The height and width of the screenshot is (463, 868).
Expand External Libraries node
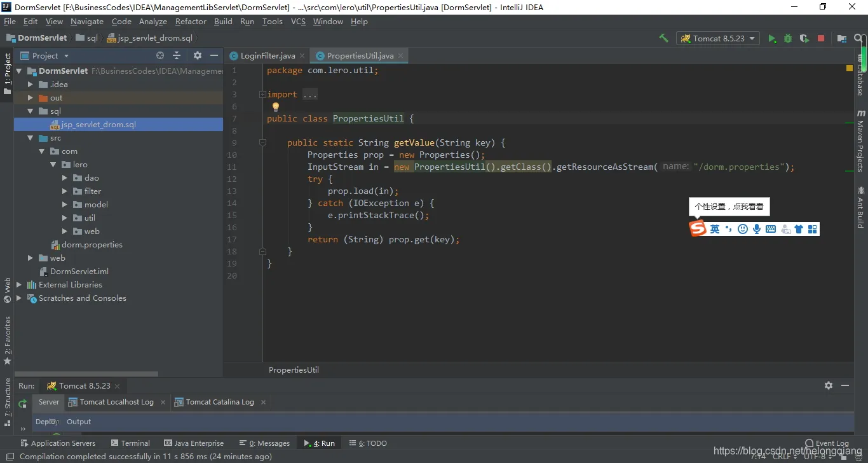pyautogui.click(x=19, y=285)
